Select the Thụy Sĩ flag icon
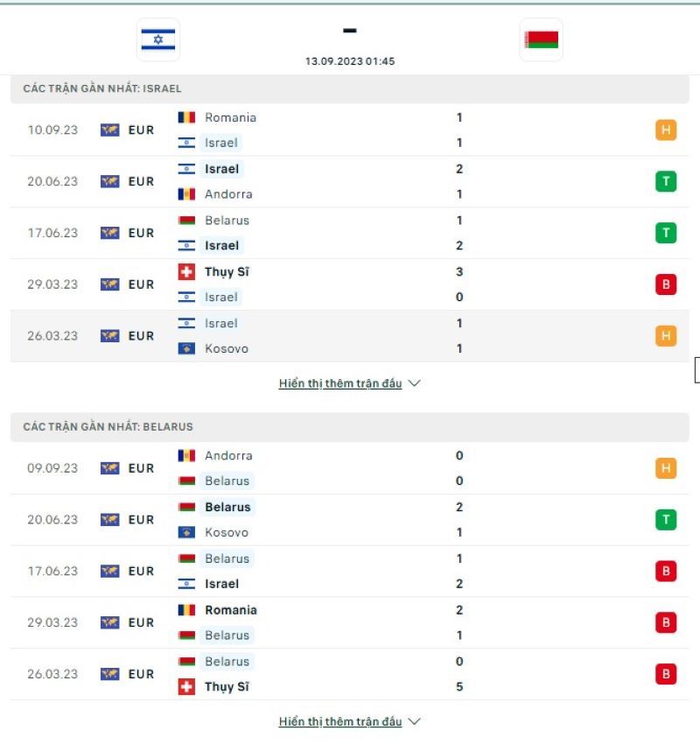This screenshot has width=700, height=751. tap(187, 272)
